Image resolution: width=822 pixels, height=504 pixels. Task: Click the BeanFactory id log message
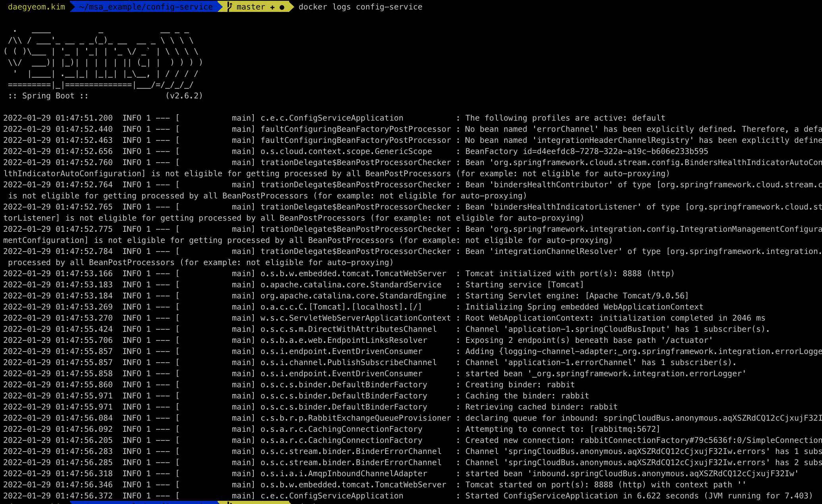point(586,151)
